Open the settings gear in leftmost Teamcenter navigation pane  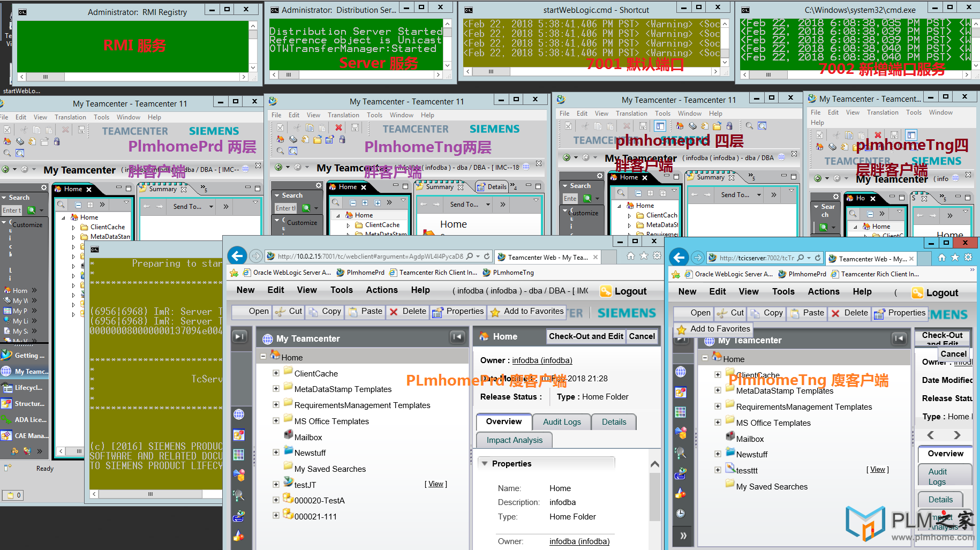coord(44,187)
